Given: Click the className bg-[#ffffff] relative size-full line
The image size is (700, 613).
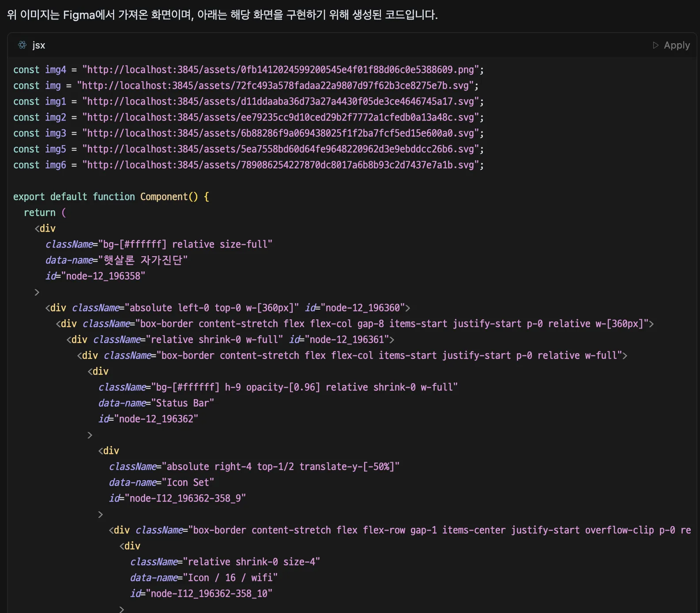Looking at the screenshot, I should coord(159,244).
